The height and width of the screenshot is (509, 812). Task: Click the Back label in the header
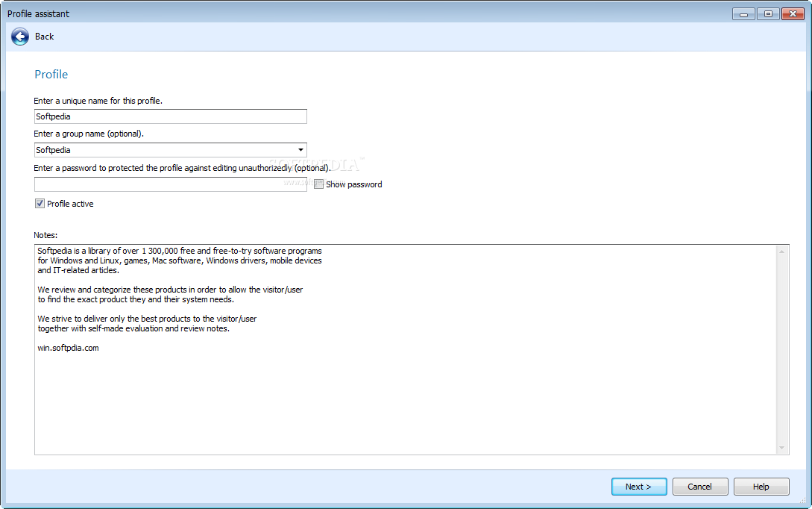click(x=45, y=37)
